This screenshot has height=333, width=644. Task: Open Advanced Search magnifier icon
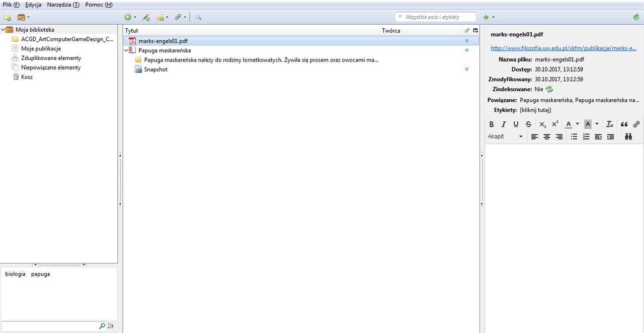tap(198, 17)
